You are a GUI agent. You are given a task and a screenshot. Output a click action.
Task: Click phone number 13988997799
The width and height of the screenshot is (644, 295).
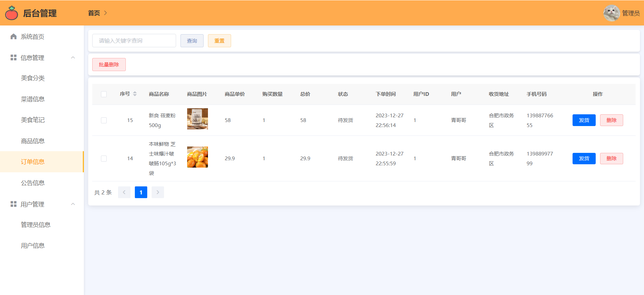540,159
